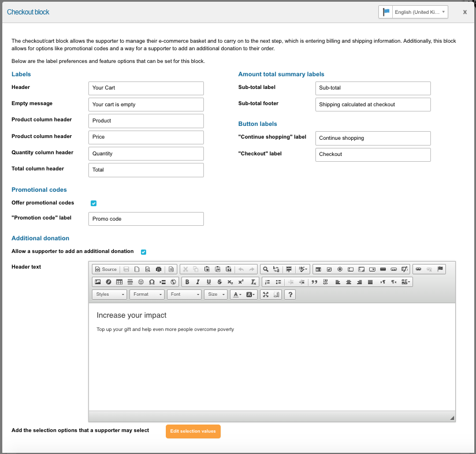
Task: Click the Header label input field
Action: pos(146,88)
